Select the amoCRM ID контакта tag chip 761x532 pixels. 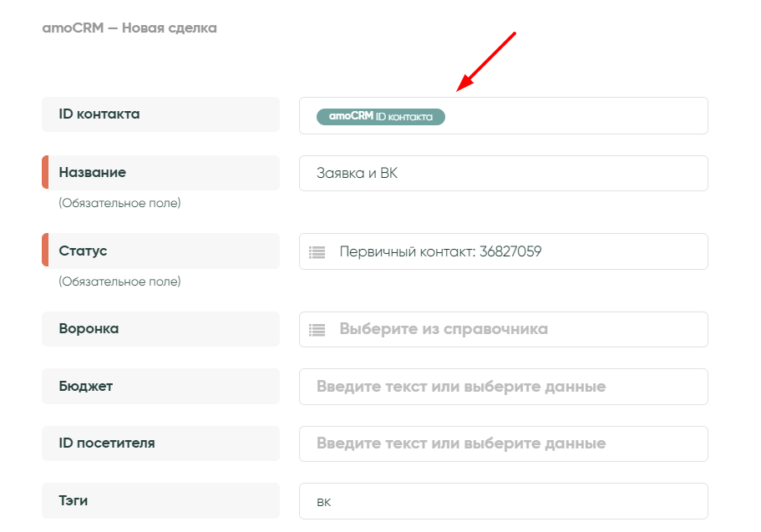381,117
